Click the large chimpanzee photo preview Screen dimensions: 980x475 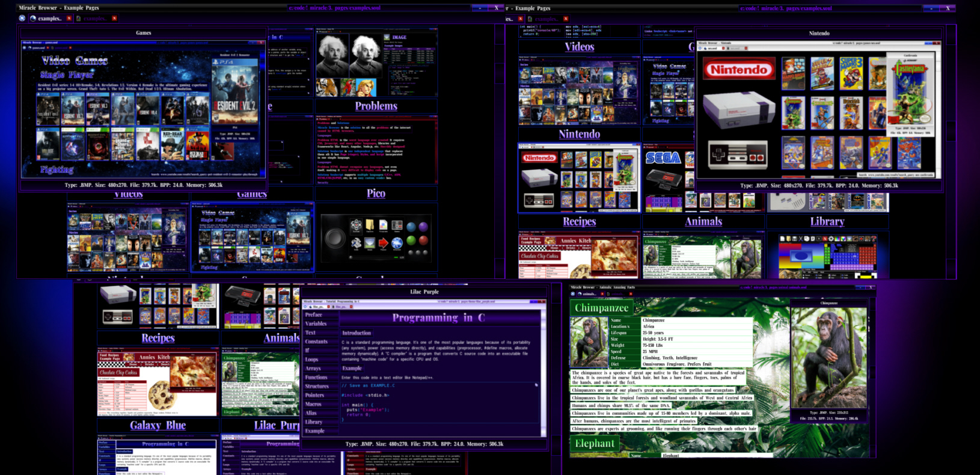pos(829,358)
